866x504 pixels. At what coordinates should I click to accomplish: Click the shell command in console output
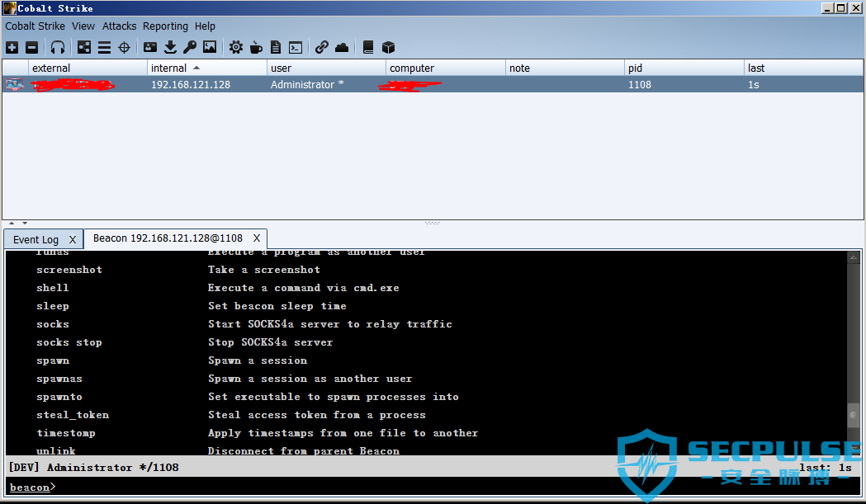tap(53, 288)
